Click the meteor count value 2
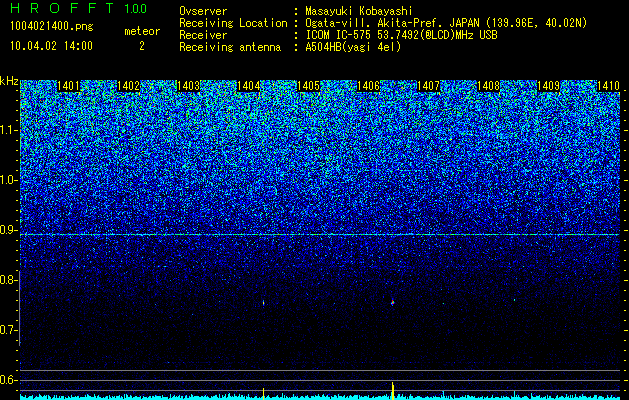 (x=142, y=46)
